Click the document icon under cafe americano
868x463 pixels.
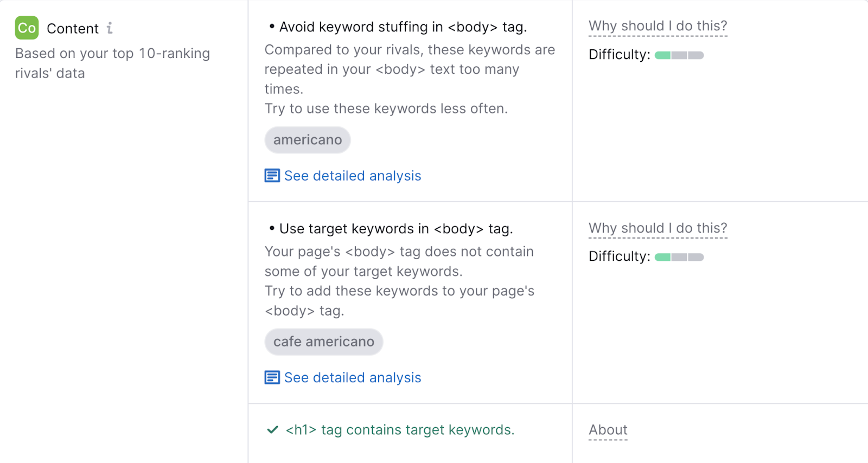pyautogui.click(x=272, y=377)
